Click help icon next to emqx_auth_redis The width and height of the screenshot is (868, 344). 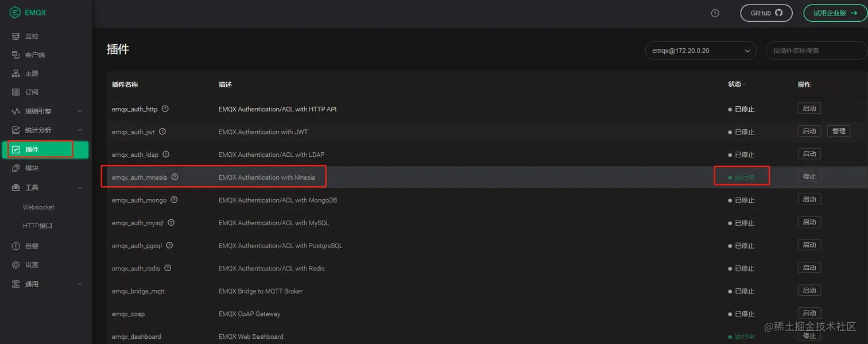click(168, 268)
